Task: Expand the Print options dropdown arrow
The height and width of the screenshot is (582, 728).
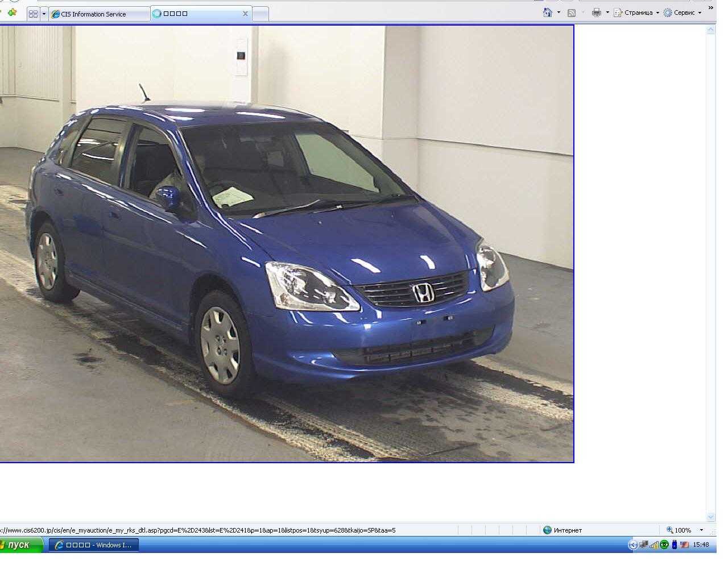Action: pyautogui.click(x=607, y=13)
